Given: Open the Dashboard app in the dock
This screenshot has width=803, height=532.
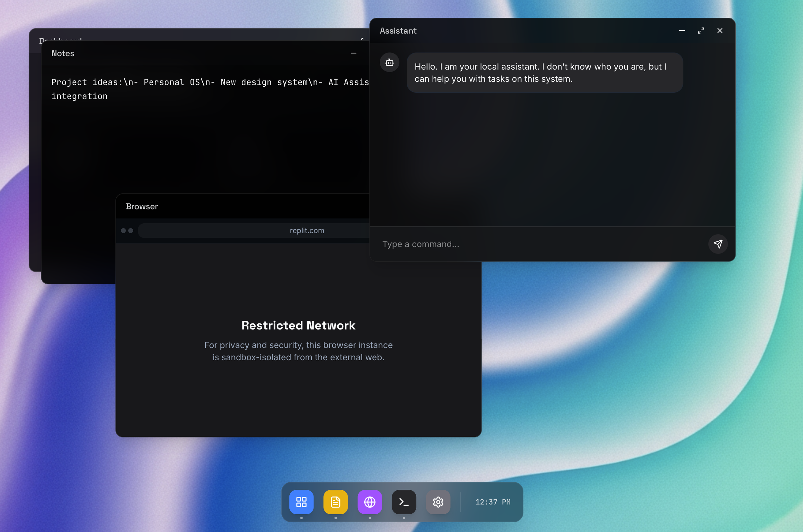Looking at the screenshot, I should [x=301, y=502].
